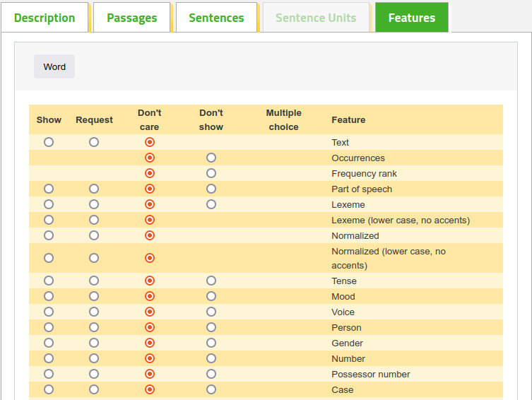Switch to the Passages tab
The width and height of the screenshot is (532, 400).
click(131, 18)
